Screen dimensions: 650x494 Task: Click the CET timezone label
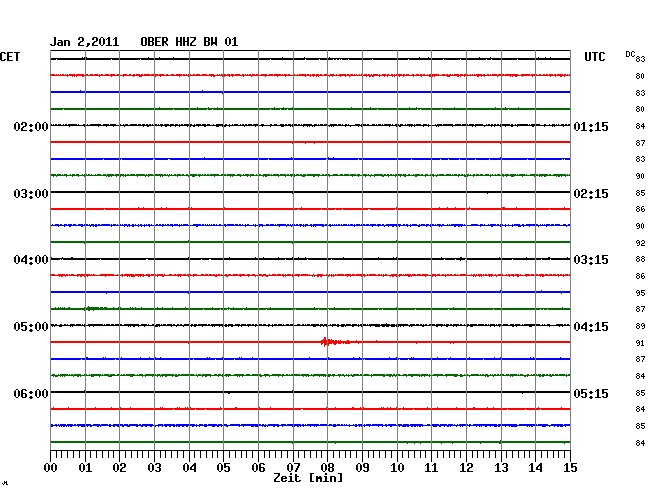10,57
